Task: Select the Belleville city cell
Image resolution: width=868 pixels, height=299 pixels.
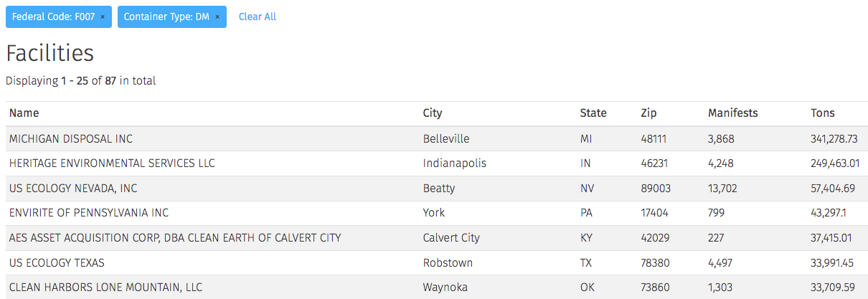Action: [x=446, y=138]
